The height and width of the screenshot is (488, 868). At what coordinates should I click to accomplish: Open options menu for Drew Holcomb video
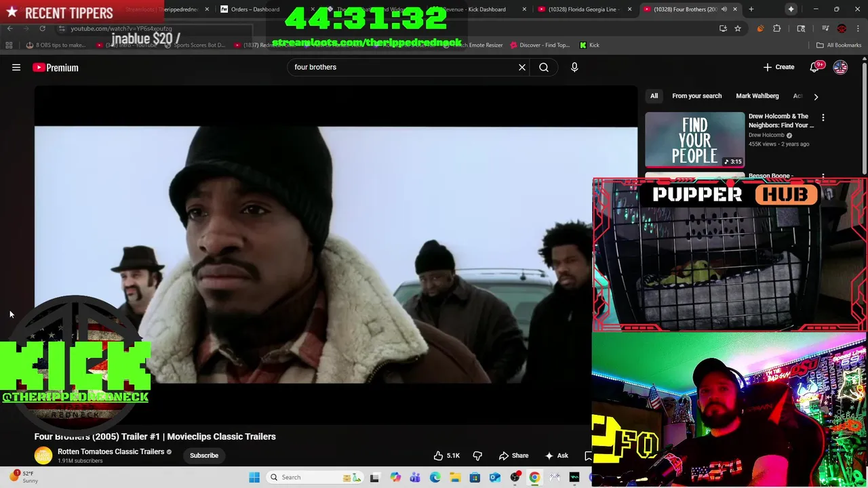coord(823,118)
